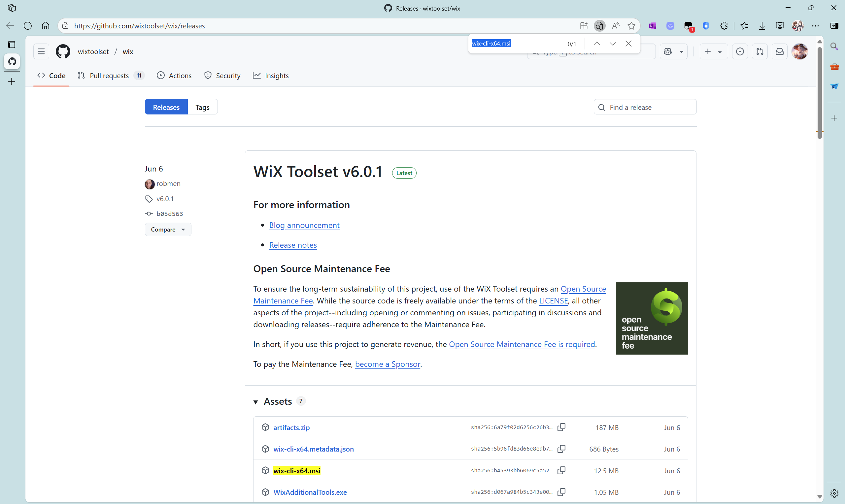Click the page vertical scrollbar thumb

[819, 92]
